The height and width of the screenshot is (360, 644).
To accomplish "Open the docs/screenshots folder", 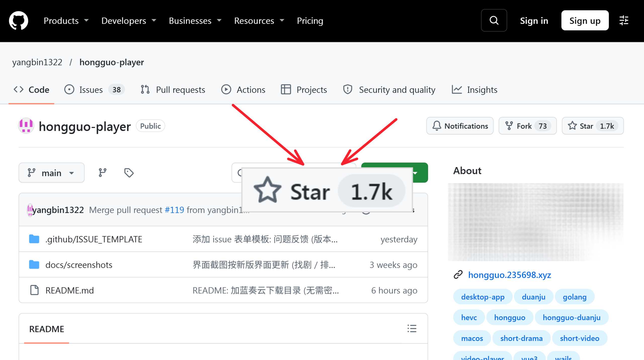I will click(x=79, y=265).
